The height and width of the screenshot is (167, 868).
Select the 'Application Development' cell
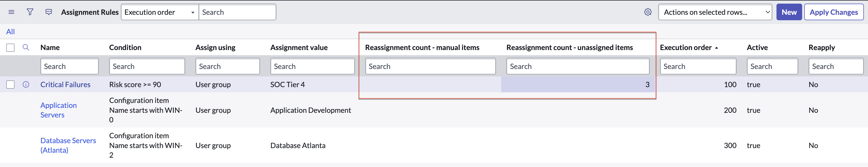click(310, 110)
